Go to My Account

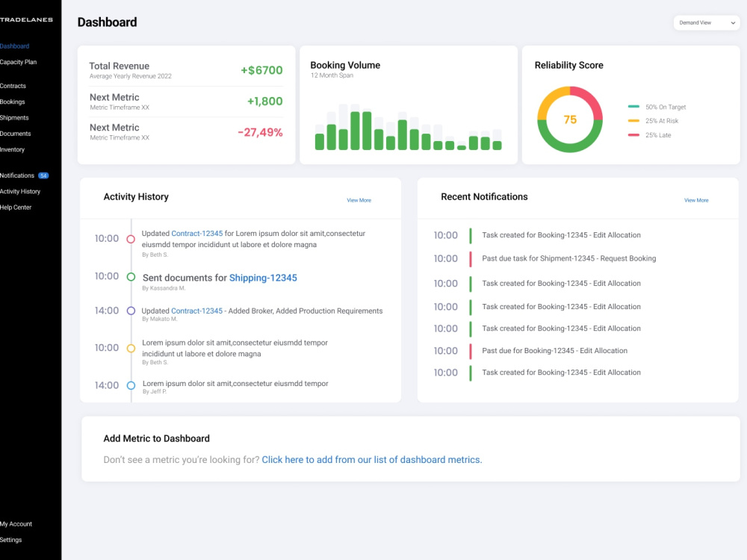tap(16, 524)
